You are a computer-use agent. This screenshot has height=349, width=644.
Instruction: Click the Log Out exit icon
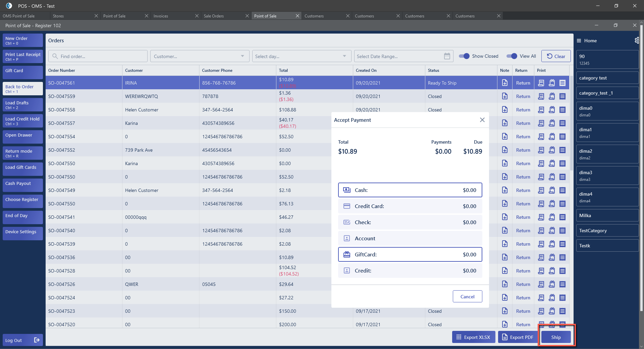tap(37, 340)
